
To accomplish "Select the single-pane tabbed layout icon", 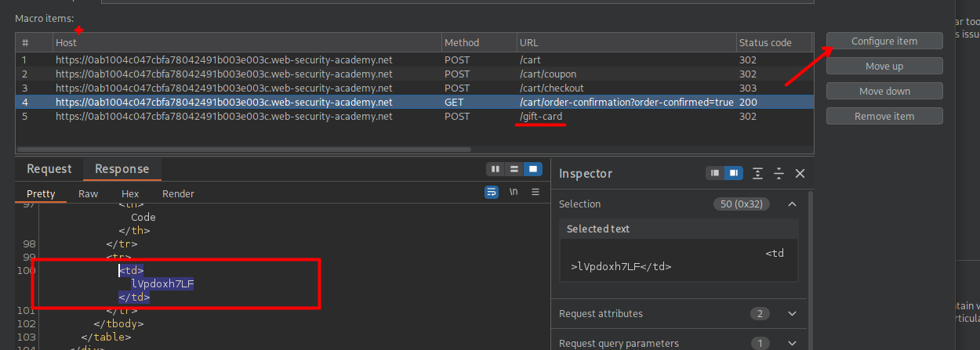I will [x=533, y=169].
